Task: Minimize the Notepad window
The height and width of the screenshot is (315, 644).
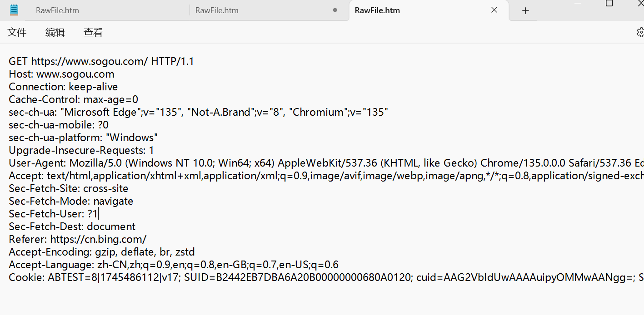Action: click(578, 3)
